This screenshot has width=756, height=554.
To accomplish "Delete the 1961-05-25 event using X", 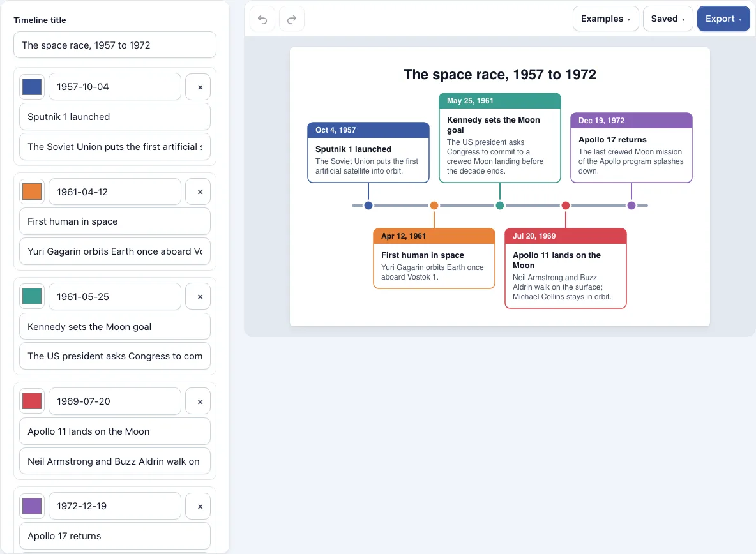I will click(198, 297).
